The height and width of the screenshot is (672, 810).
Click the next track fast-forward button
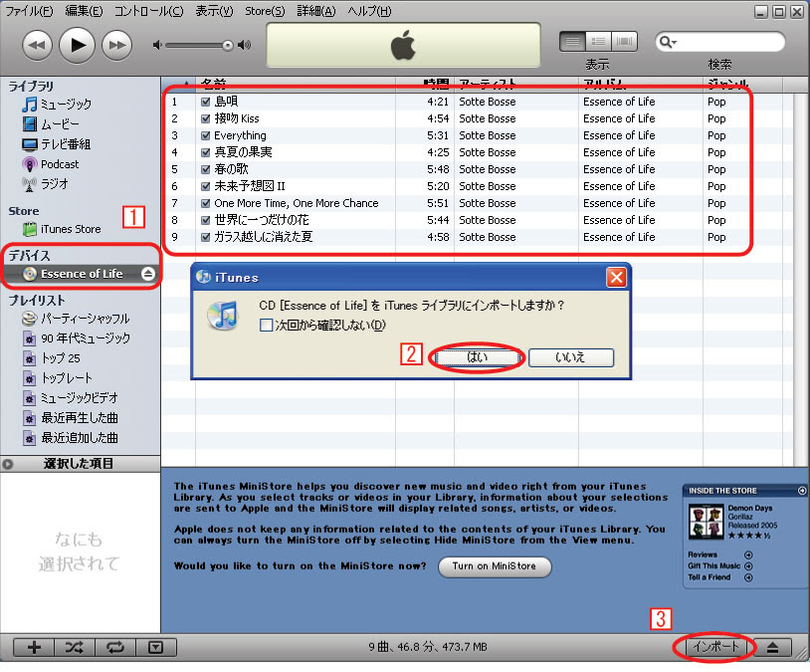coord(116,46)
